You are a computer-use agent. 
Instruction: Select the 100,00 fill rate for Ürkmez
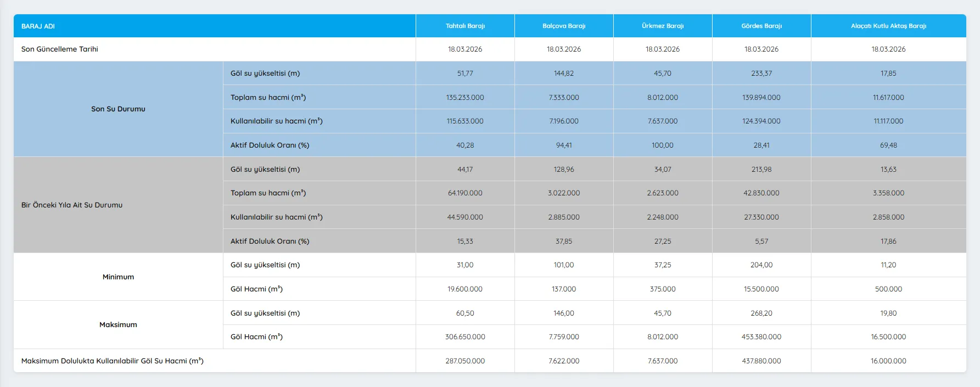[663, 145]
